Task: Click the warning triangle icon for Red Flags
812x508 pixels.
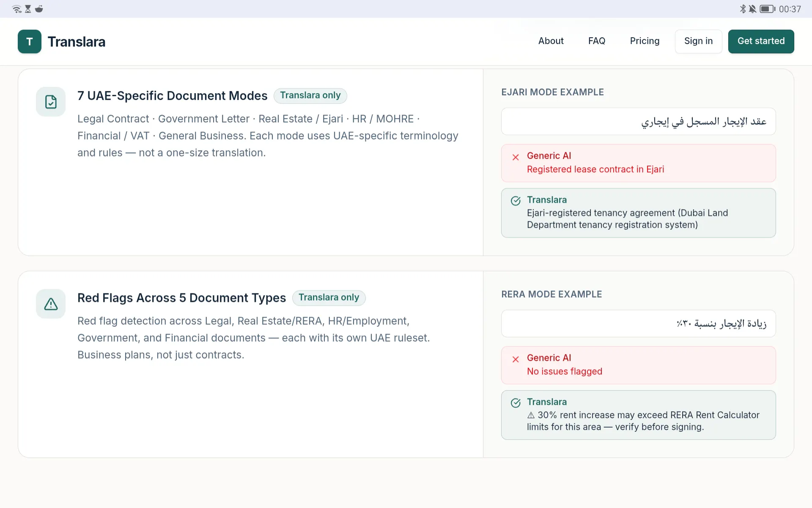Action: [51, 304]
